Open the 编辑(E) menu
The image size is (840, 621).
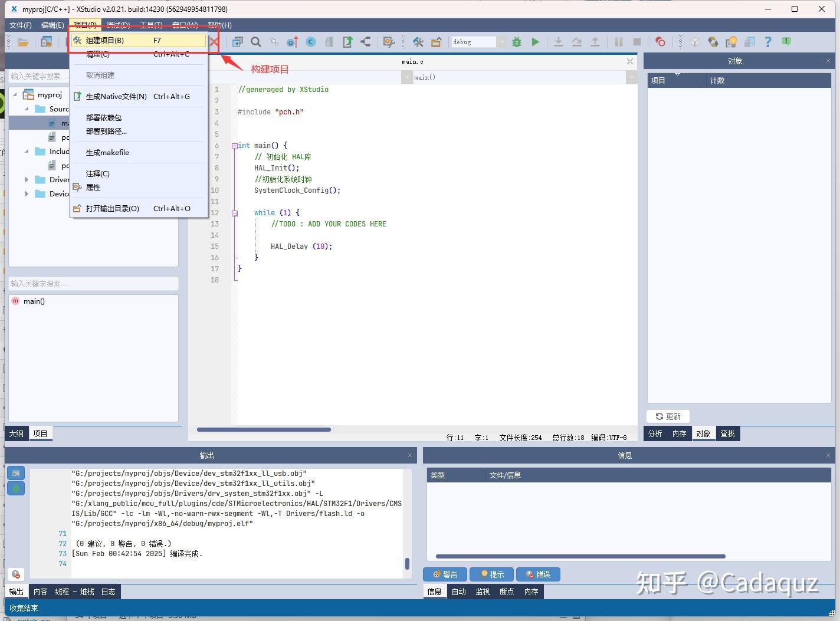(52, 25)
